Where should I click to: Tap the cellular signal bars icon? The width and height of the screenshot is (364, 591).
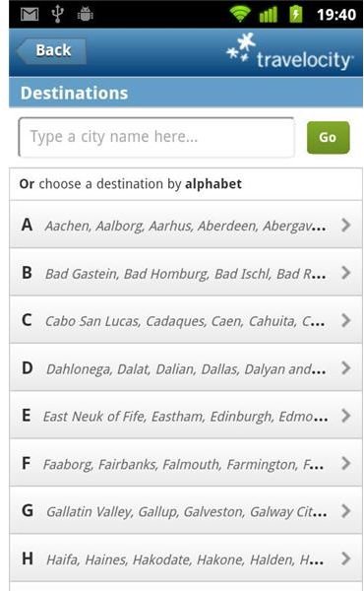point(268,15)
